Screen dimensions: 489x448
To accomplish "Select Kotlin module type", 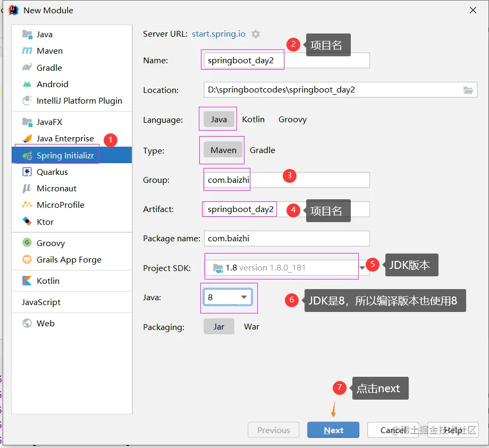I will [72, 281].
